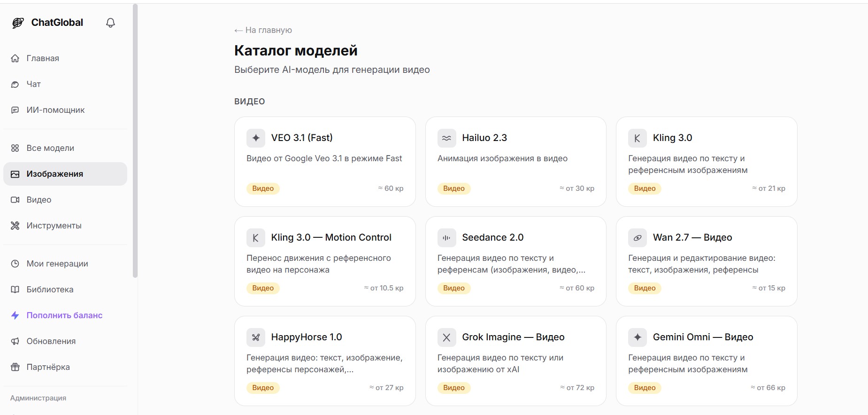Image resolution: width=868 pixels, height=415 pixels.
Task: Open the Wan 2.7 — Видео title
Action: [x=692, y=237]
